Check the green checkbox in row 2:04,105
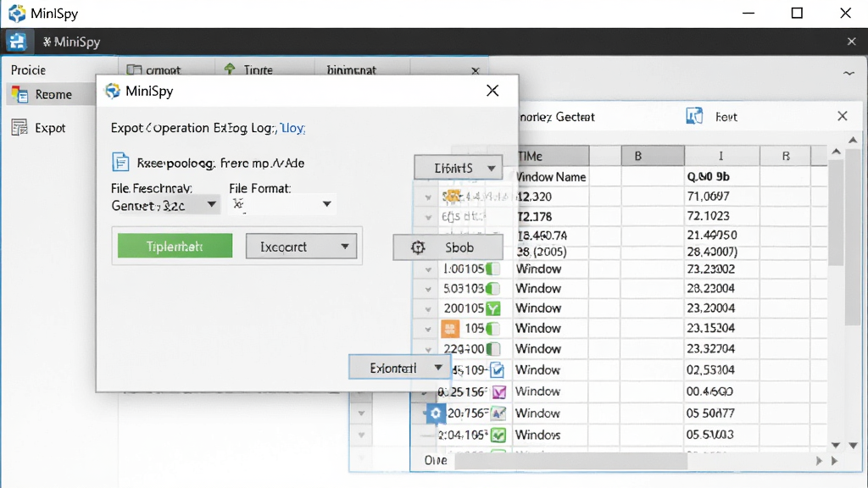The height and width of the screenshot is (488, 868). [x=498, y=435]
